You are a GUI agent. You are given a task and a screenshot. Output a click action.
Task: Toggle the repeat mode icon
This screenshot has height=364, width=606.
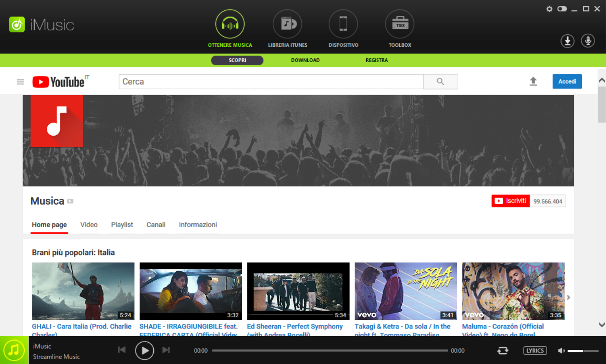coord(503,351)
